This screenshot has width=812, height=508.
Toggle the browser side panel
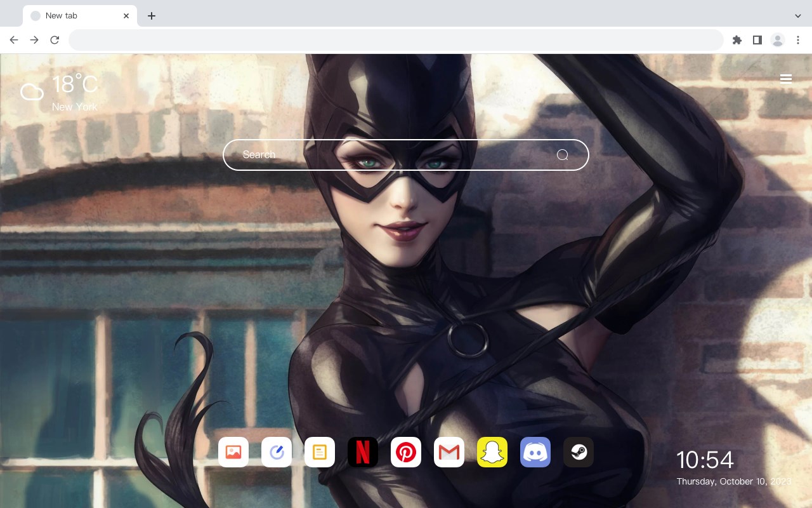tap(757, 40)
